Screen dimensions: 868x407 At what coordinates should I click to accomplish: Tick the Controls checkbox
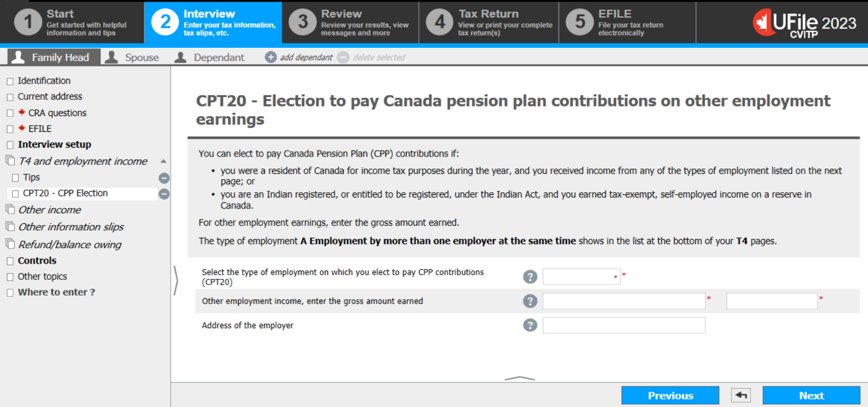pyautogui.click(x=10, y=261)
